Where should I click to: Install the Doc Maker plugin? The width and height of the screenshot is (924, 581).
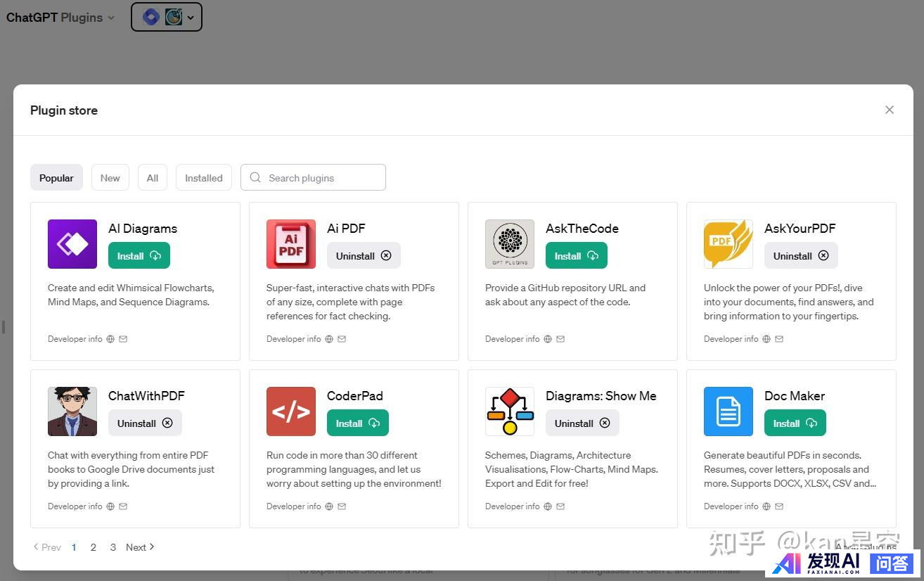point(795,423)
